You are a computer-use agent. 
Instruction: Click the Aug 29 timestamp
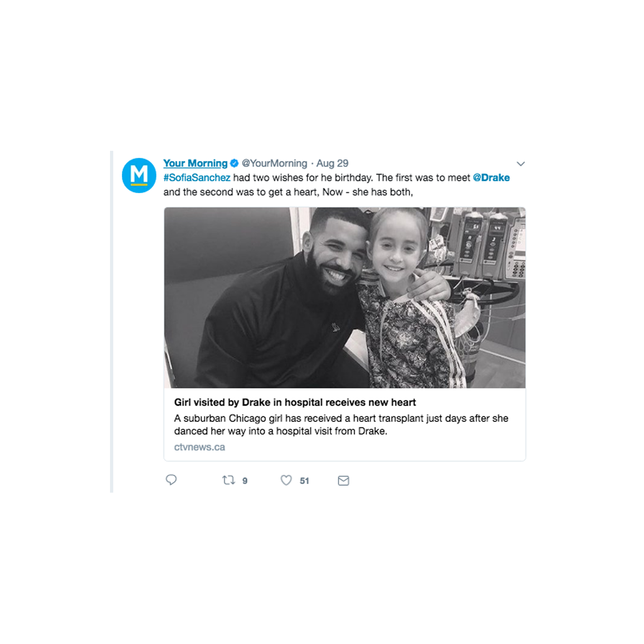332,163
